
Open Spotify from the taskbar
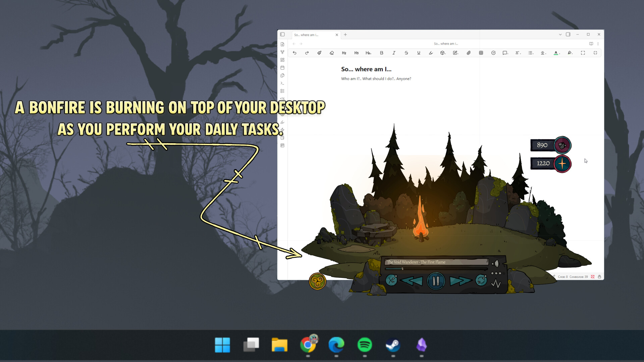365,345
